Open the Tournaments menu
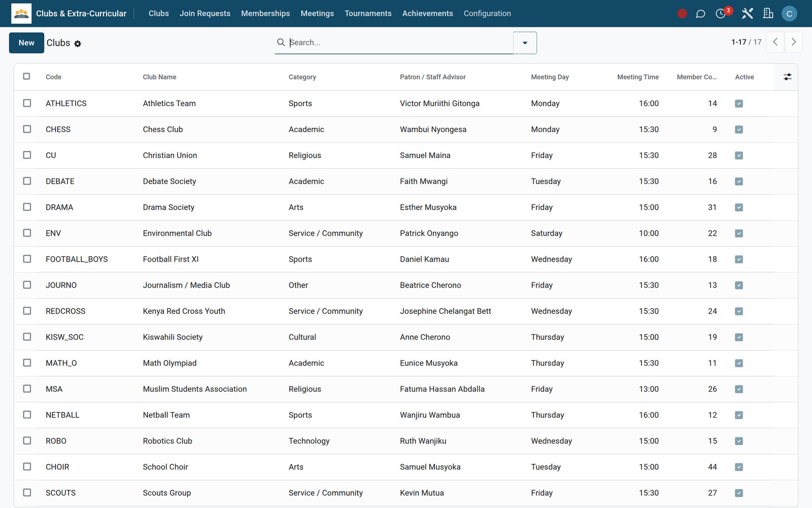The height and width of the screenshot is (508, 812). 368,14
